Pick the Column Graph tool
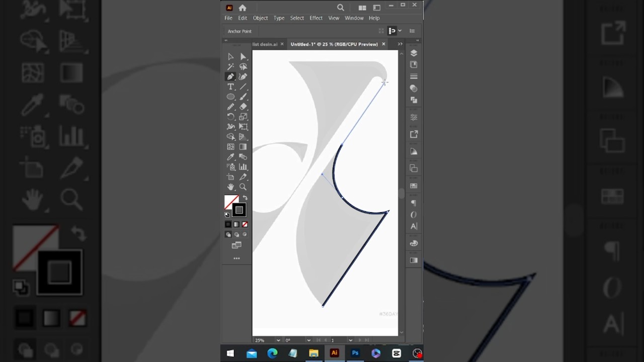This screenshot has width=644, height=362. point(243,167)
